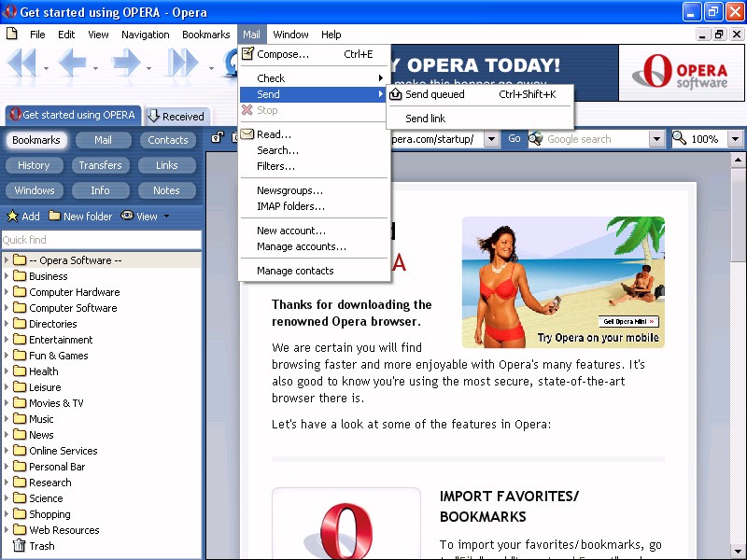747x560 pixels.
Task: Open the zoom percentage dropdown arrow
Action: point(735,139)
